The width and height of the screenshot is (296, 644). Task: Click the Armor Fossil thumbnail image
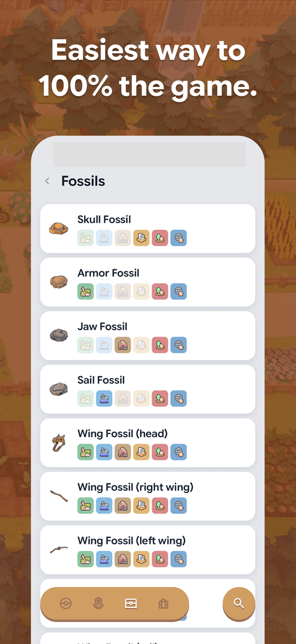click(x=58, y=281)
